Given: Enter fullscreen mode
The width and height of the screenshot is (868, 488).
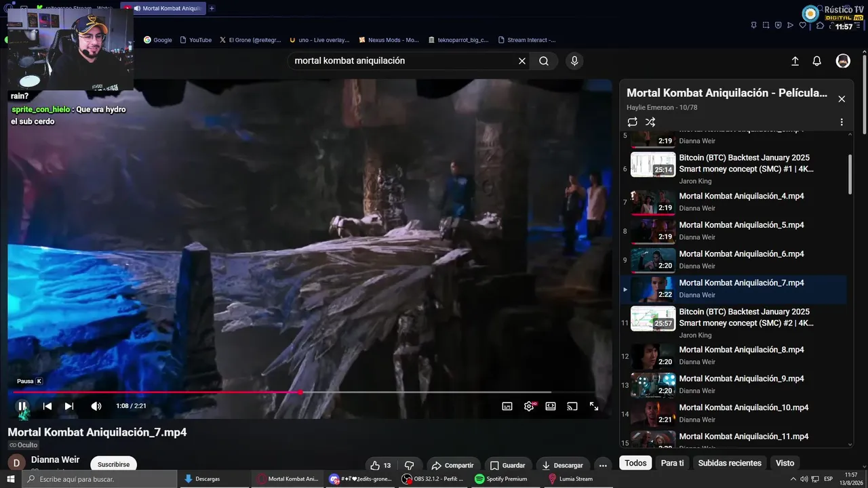Looking at the screenshot, I should 594,406.
